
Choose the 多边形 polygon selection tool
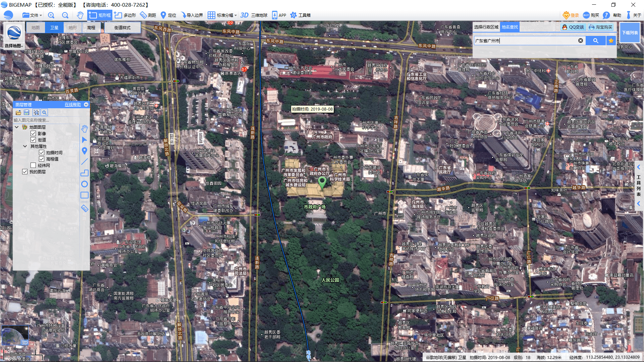pyautogui.click(x=125, y=15)
